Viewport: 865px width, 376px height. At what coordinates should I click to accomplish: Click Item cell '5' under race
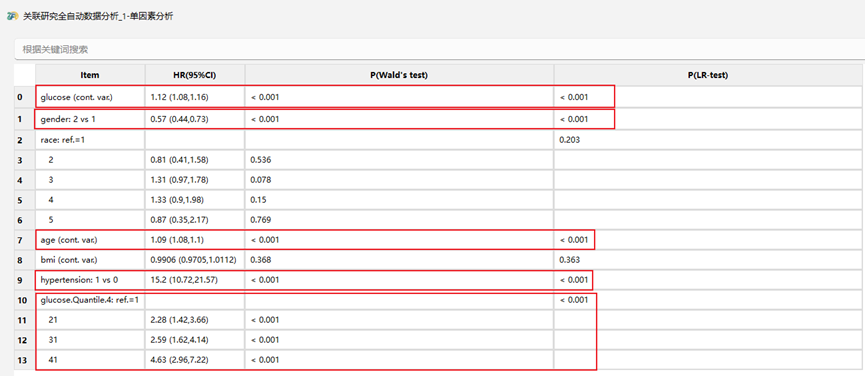90,220
